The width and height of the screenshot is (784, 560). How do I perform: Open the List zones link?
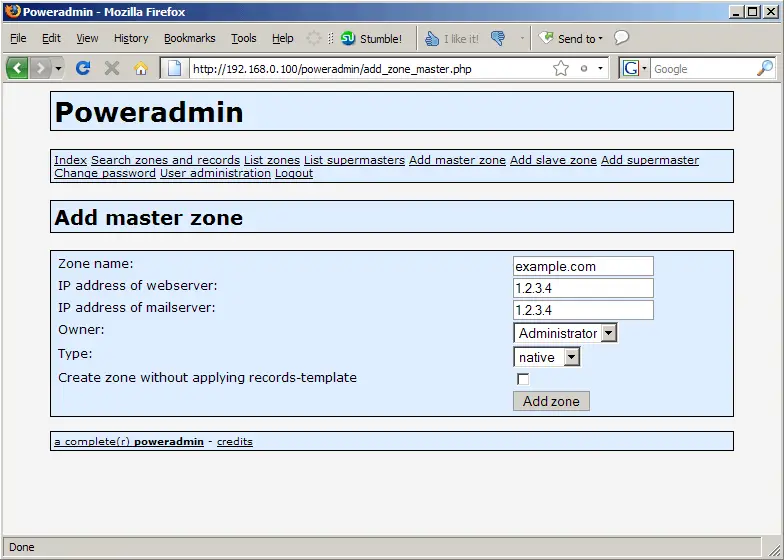(x=272, y=160)
